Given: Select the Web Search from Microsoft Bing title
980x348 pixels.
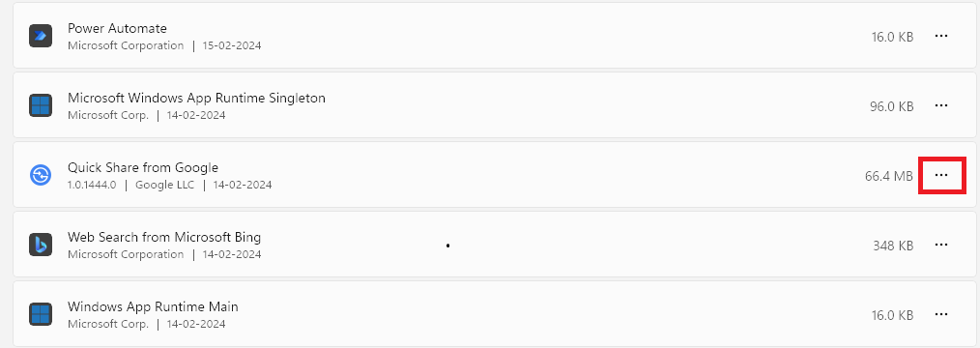Looking at the screenshot, I should pos(163,238).
